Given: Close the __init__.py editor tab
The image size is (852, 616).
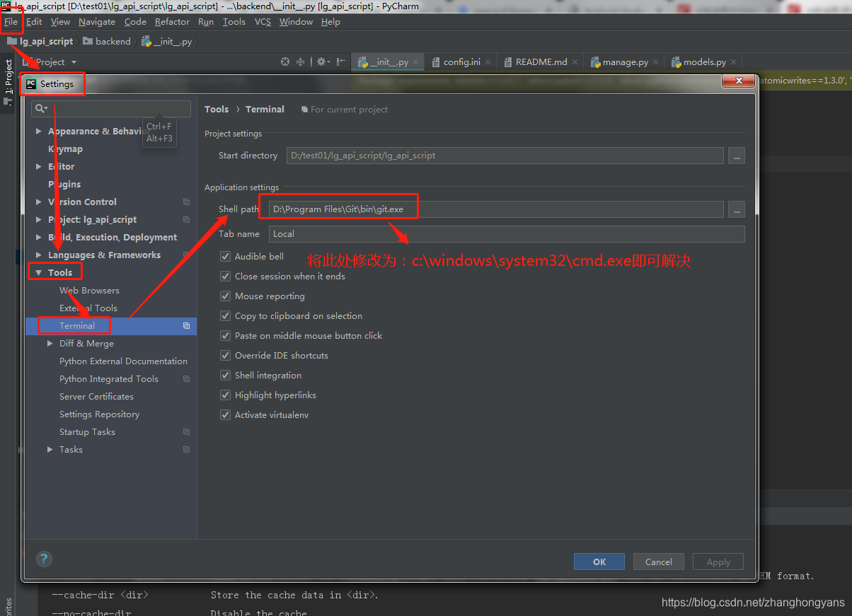Looking at the screenshot, I should (x=417, y=62).
